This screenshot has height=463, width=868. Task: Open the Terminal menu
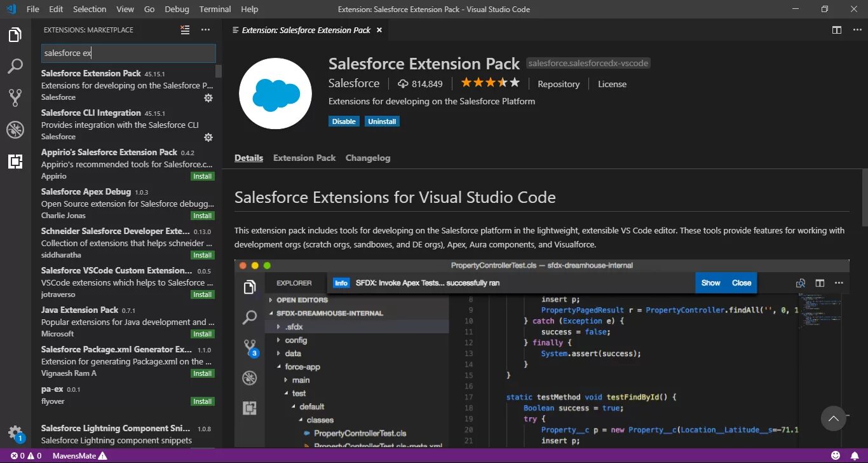click(215, 9)
